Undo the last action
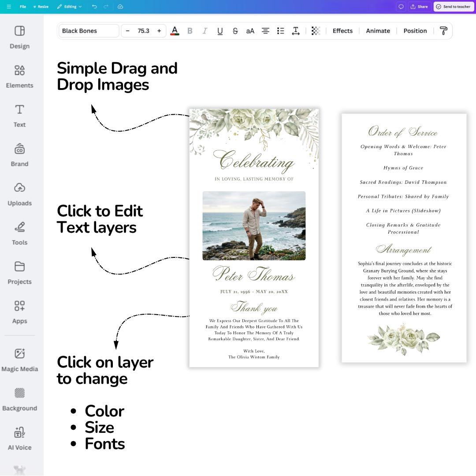The image size is (476, 476). tap(94, 7)
